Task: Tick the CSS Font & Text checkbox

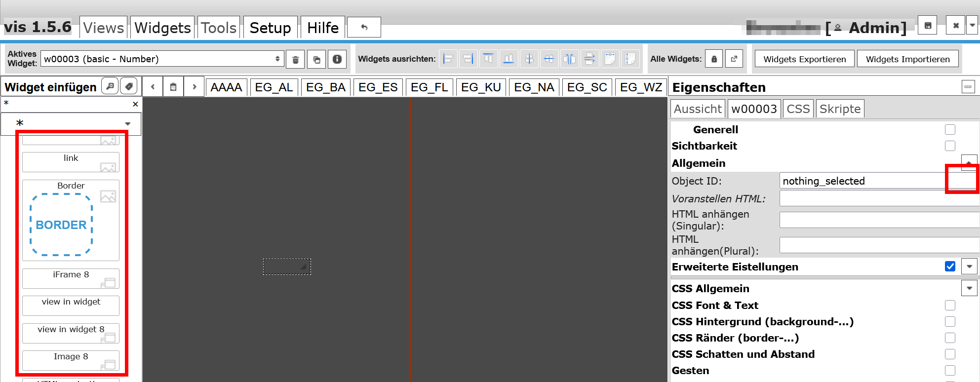Action: point(950,305)
